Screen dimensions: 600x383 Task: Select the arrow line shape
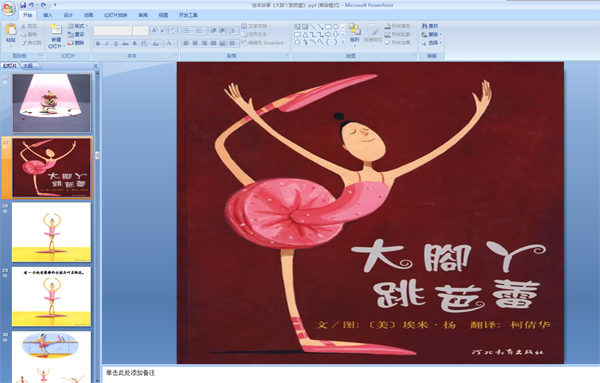point(320,27)
